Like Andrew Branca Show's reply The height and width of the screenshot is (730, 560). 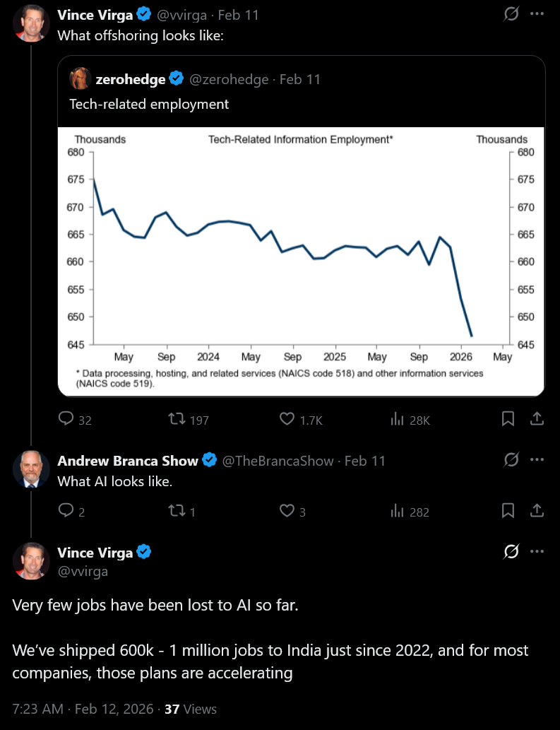287,511
